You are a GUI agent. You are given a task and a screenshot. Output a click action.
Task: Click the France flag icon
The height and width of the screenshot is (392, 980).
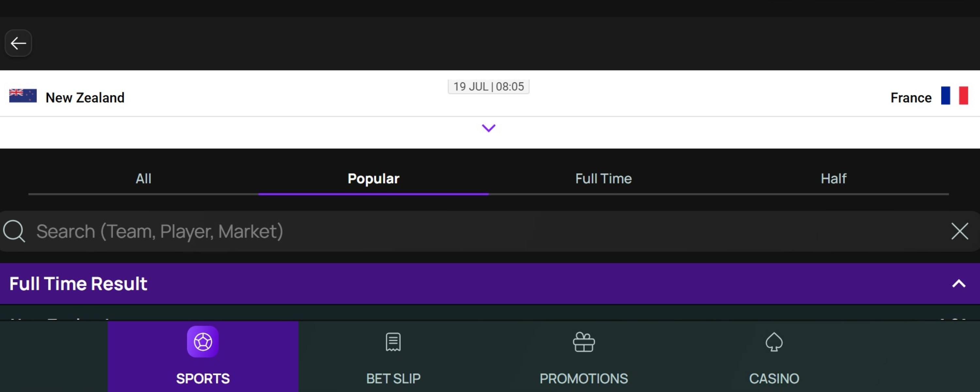point(954,95)
